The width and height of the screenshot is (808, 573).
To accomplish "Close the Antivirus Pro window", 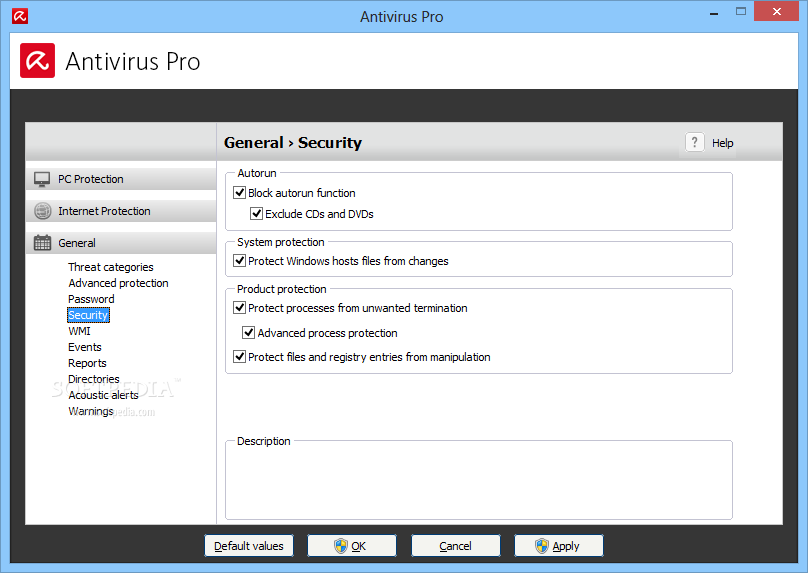I will click(777, 11).
